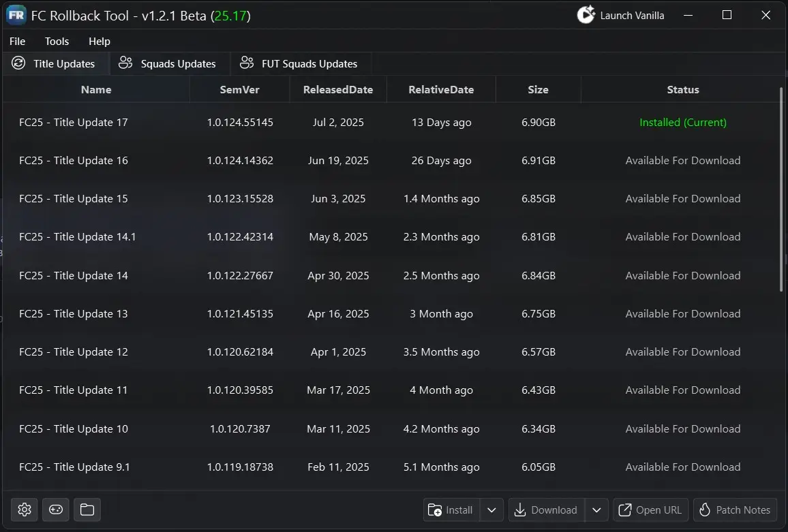
Task: Click the 6.34GB size cell
Action: (x=539, y=428)
